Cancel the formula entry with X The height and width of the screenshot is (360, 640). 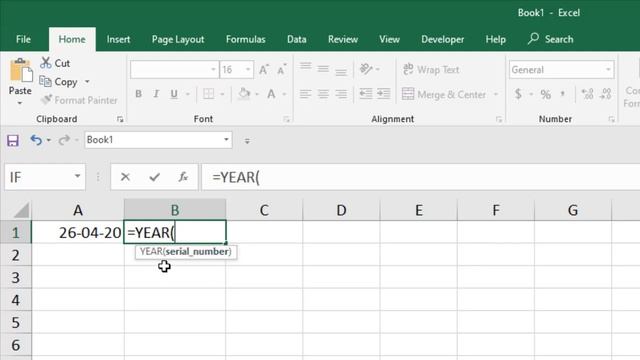point(125,177)
